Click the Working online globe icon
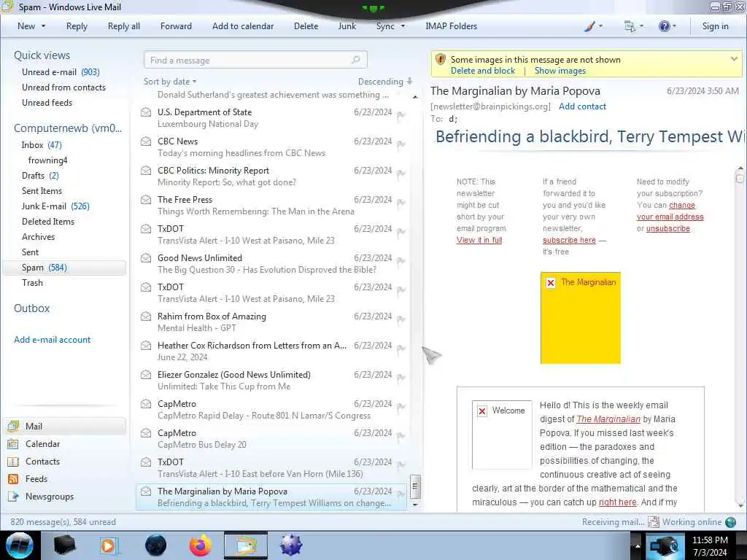Screen dimensions: 747x560 point(730,522)
